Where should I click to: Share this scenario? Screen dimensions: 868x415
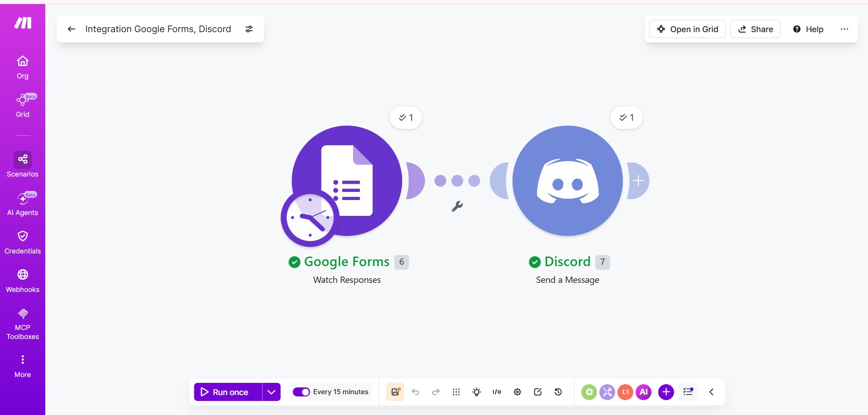[x=755, y=29]
